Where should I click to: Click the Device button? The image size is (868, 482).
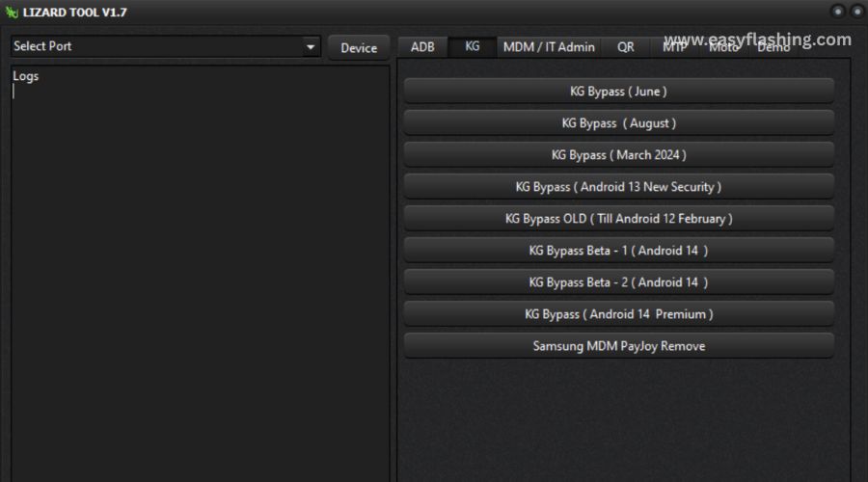359,47
